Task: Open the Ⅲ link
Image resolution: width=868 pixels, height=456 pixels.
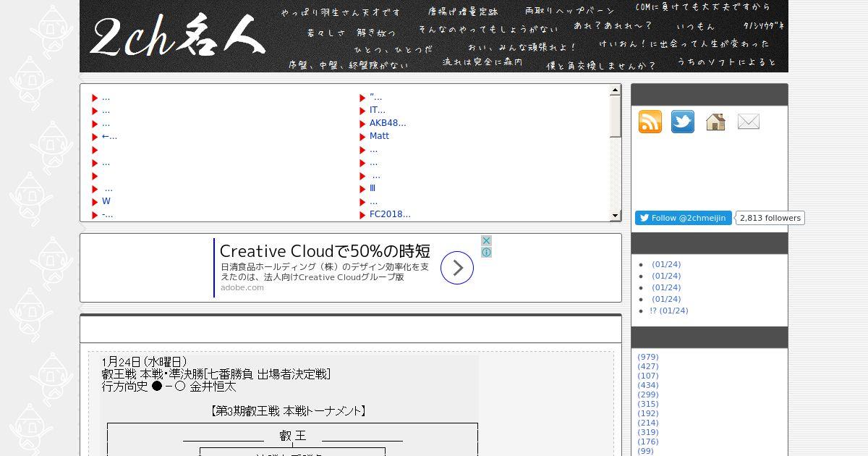Action: 373,188
